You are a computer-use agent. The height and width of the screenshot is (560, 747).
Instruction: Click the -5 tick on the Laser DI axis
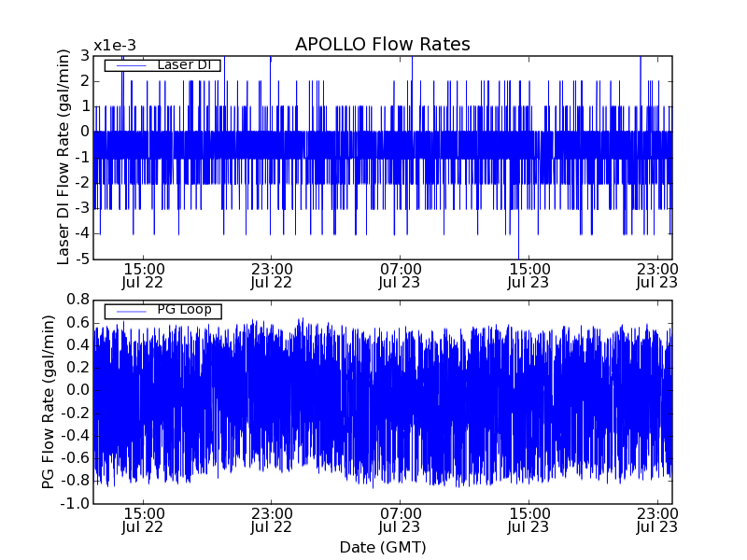click(x=81, y=259)
